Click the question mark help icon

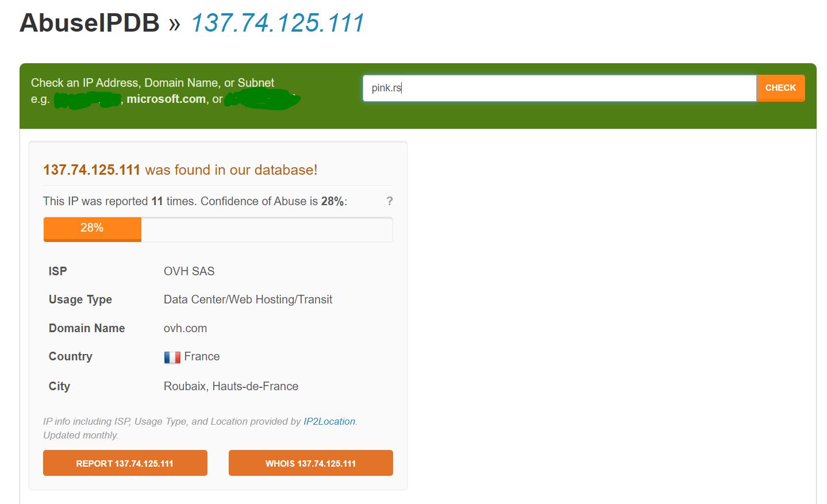tap(390, 201)
